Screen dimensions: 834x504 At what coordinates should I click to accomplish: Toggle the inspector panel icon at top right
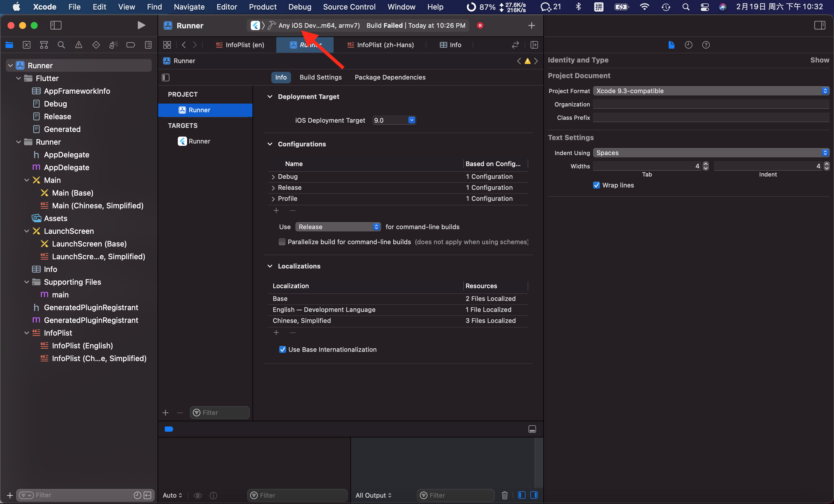820,25
